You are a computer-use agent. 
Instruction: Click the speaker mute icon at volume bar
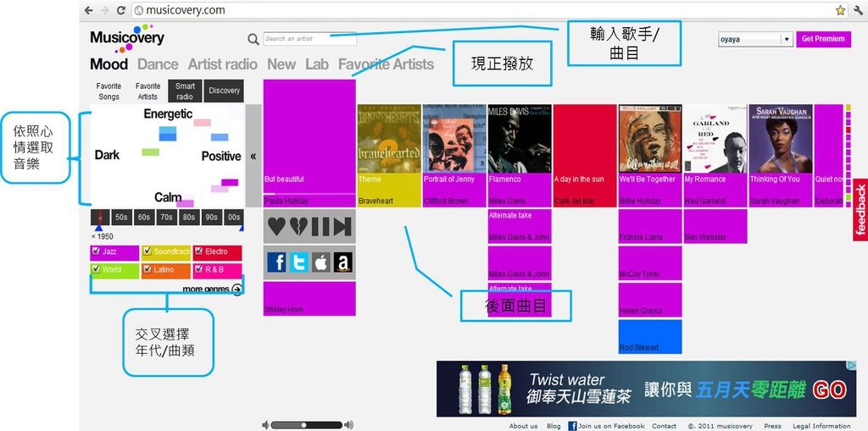[x=265, y=425]
